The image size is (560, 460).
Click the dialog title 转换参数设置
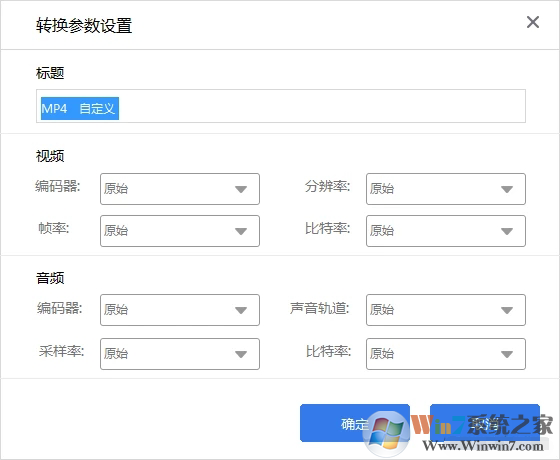coord(84,26)
